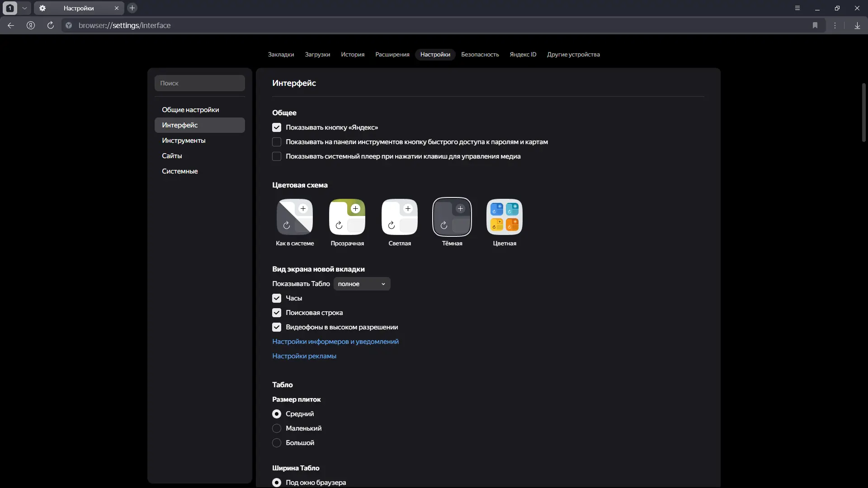Switch to the Расширения tab
This screenshot has width=868, height=488.
[392, 54]
